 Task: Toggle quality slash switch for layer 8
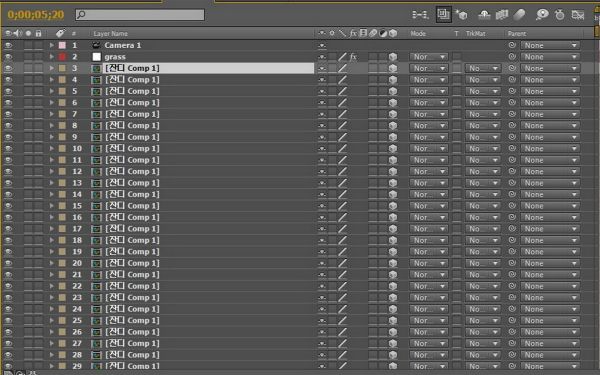point(342,126)
